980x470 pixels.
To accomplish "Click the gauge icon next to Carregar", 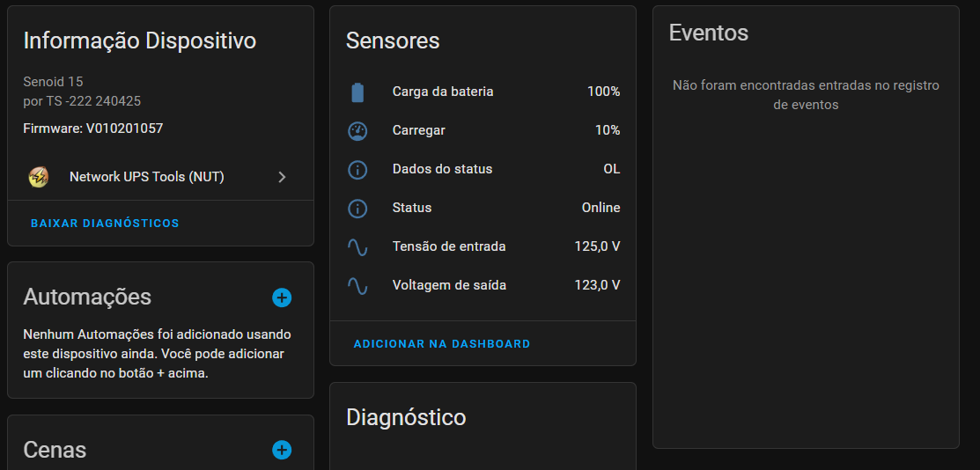I will (357, 130).
